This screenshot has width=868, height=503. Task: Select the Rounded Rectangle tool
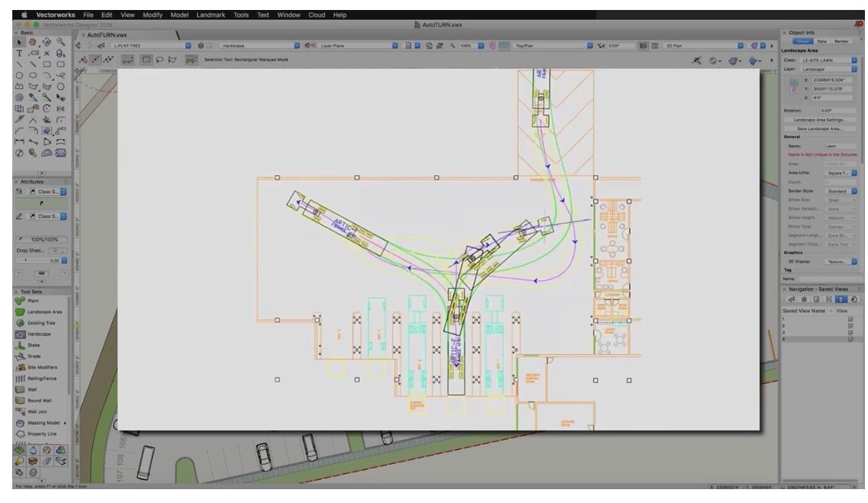click(x=61, y=65)
